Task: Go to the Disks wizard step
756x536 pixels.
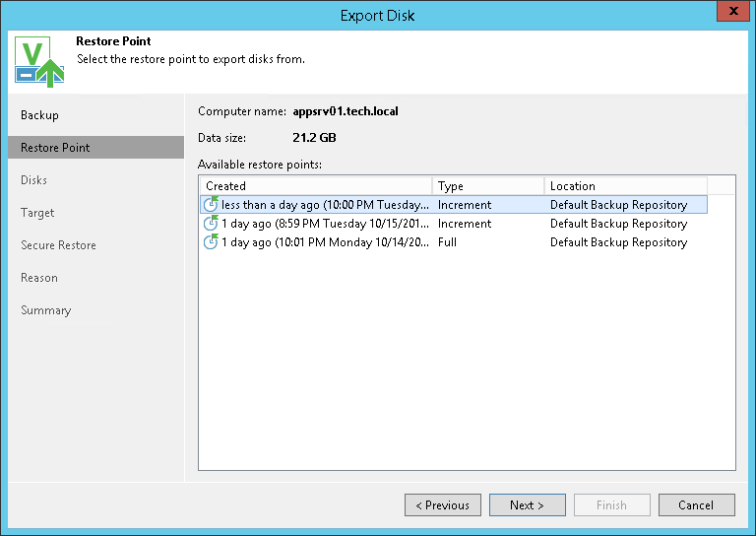Action: coord(33,180)
